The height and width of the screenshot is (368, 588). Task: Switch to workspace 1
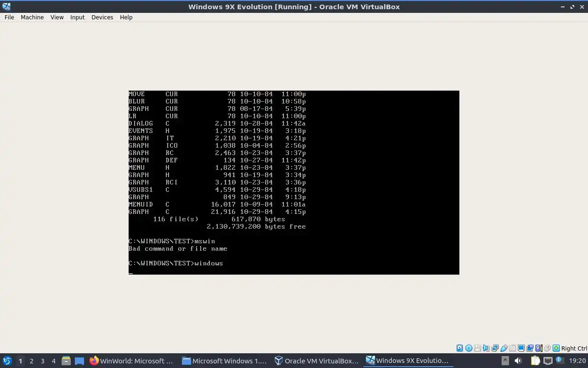[20, 361]
